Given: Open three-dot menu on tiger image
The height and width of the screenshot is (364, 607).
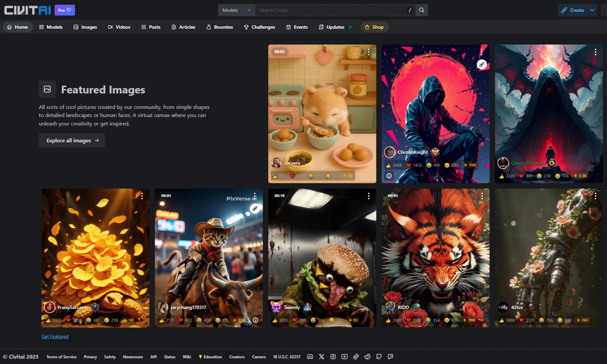Looking at the screenshot, I should coord(482,196).
